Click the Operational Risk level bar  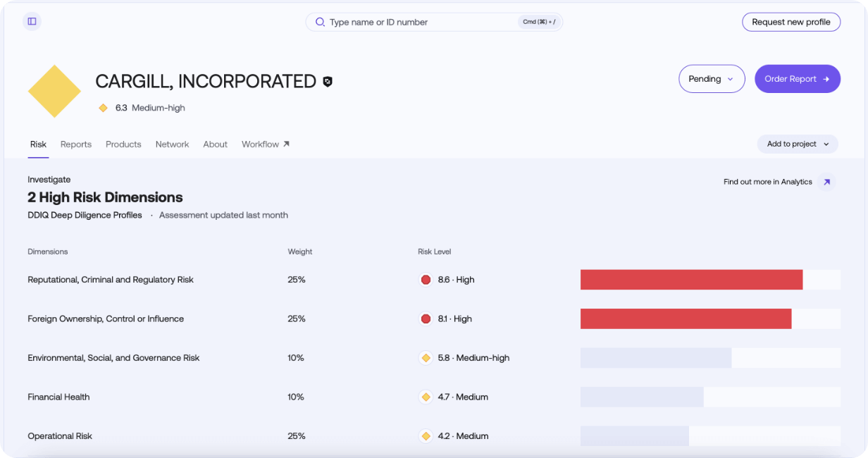(635, 436)
